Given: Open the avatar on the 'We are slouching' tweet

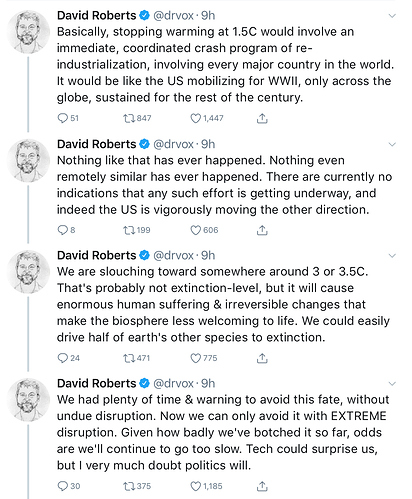Looking at the screenshot, I should coord(28,272).
